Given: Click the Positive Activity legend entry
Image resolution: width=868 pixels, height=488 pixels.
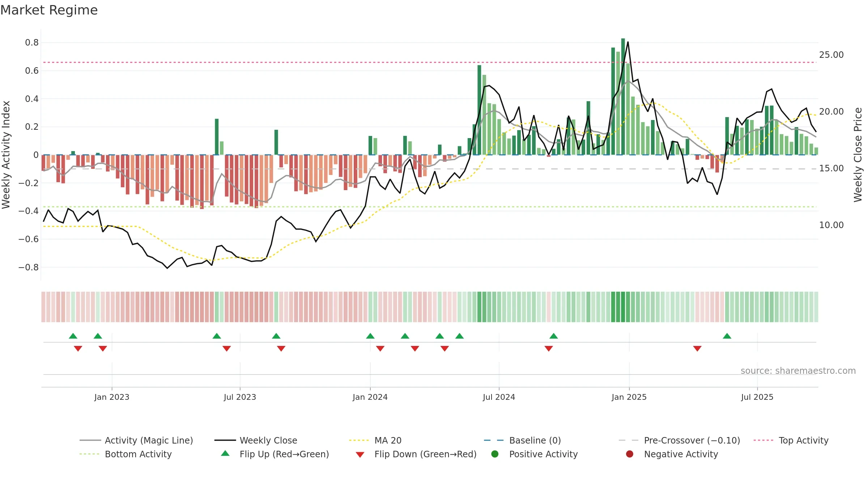Looking at the screenshot, I should pos(535,454).
